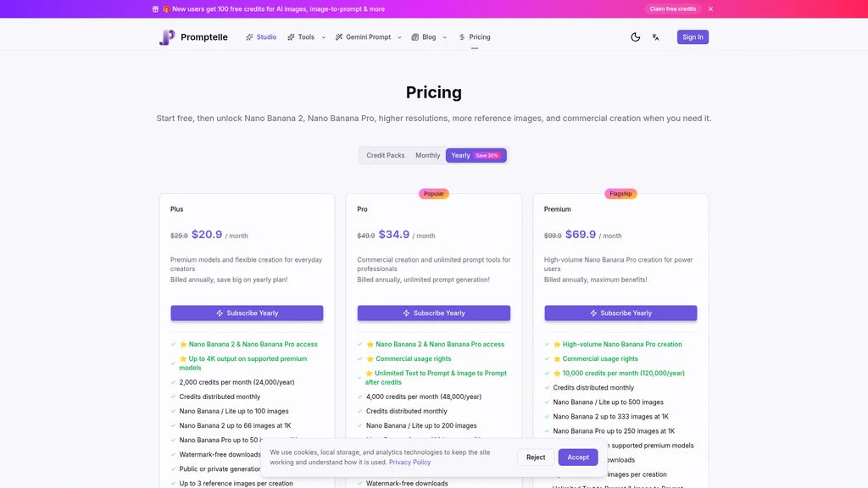Screen dimensions: 868x488
Task: Expand the Tools dropdown chevron
Action: (x=324, y=37)
